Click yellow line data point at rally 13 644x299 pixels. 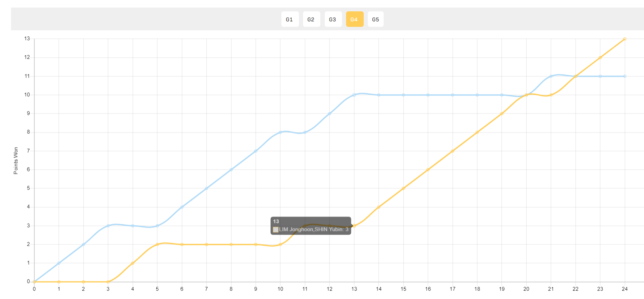point(354,226)
